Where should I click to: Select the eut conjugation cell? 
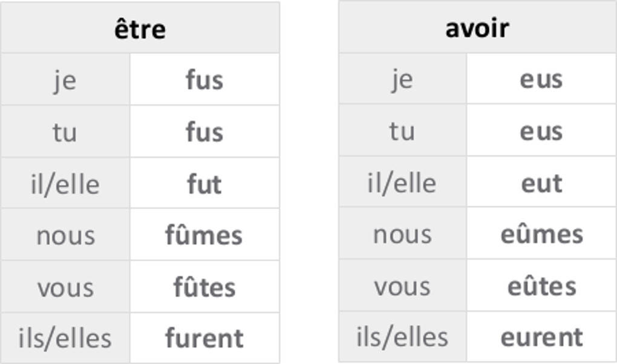[541, 183]
